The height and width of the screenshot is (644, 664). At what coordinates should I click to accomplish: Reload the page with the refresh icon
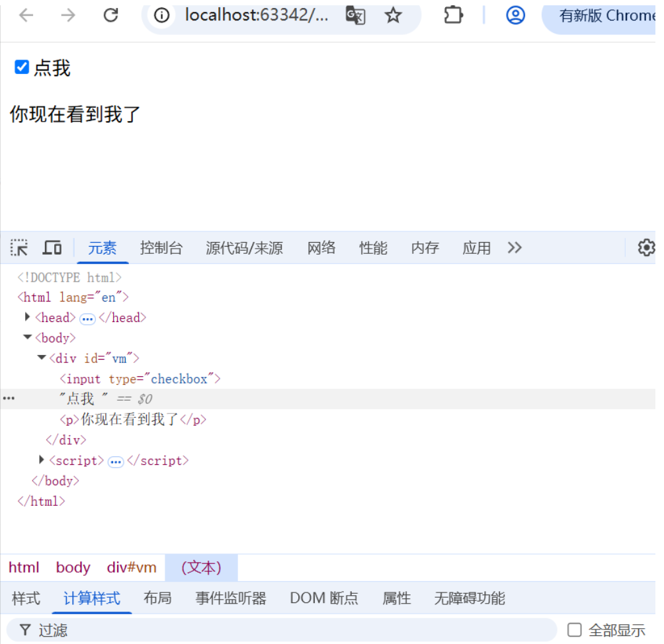[x=110, y=16]
